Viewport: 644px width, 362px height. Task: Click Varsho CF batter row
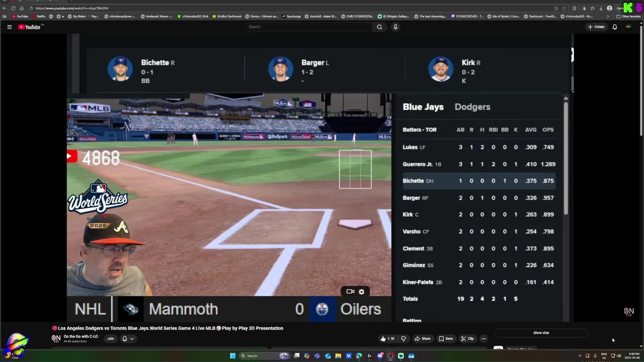(478, 231)
